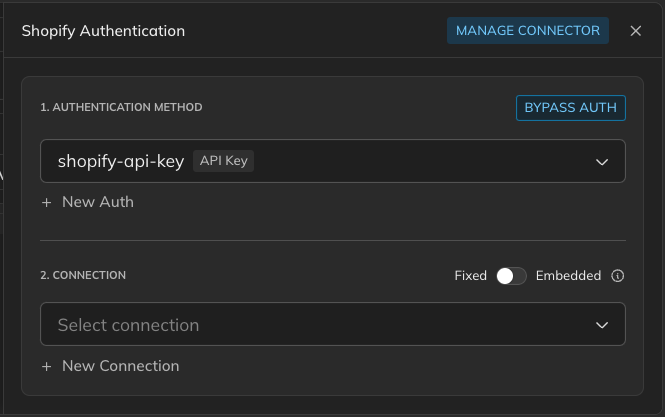Expand the shopify-api-key dropdown chevron
This screenshot has width=665, height=417.
602,161
